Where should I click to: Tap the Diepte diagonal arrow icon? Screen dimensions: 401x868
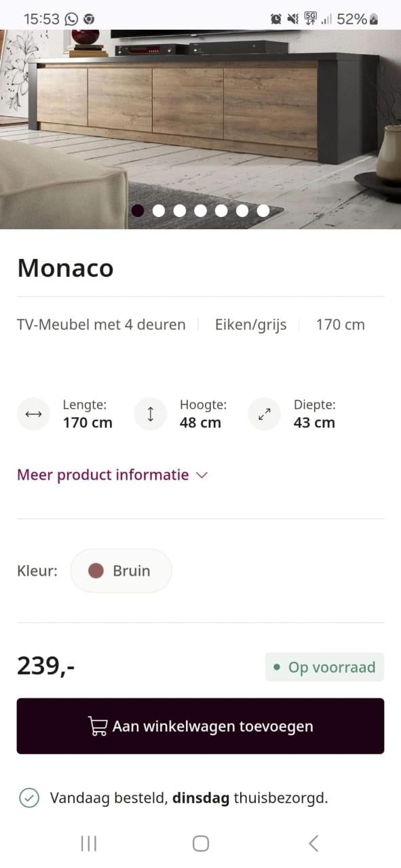tap(264, 414)
